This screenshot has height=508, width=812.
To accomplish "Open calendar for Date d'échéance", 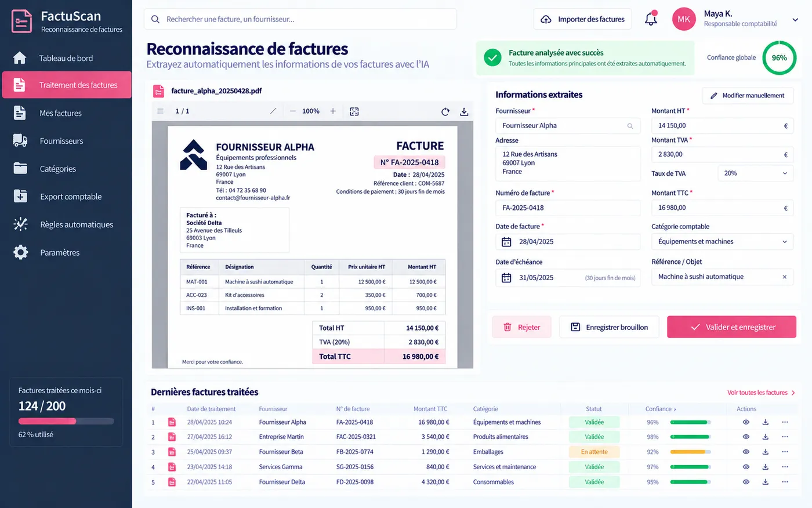I will click(506, 278).
